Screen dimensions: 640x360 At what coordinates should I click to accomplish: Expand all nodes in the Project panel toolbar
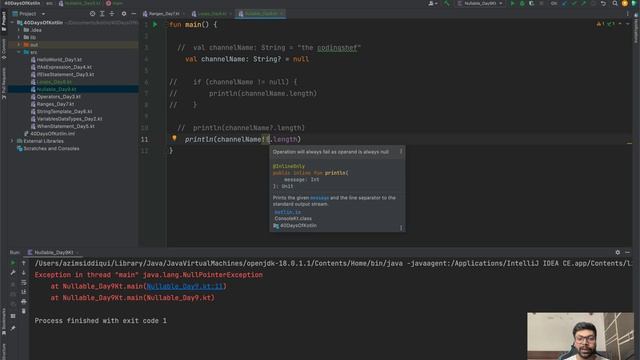pyautogui.click(x=102, y=13)
